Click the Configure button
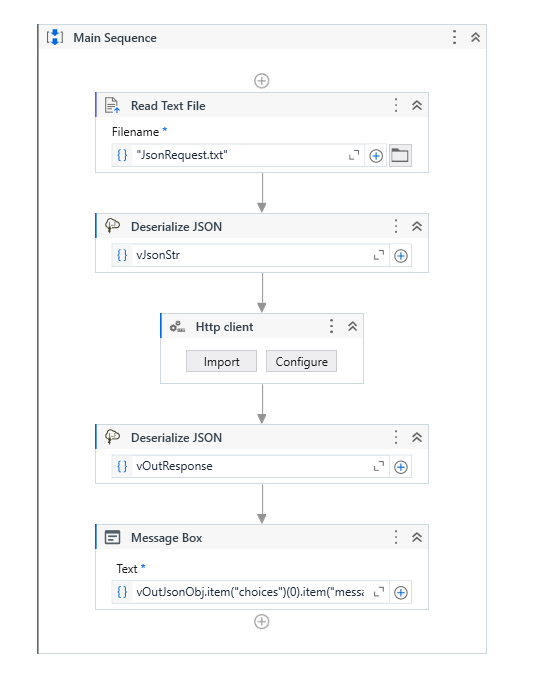Viewport: 542px width, 689px height. pyautogui.click(x=301, y=361)
